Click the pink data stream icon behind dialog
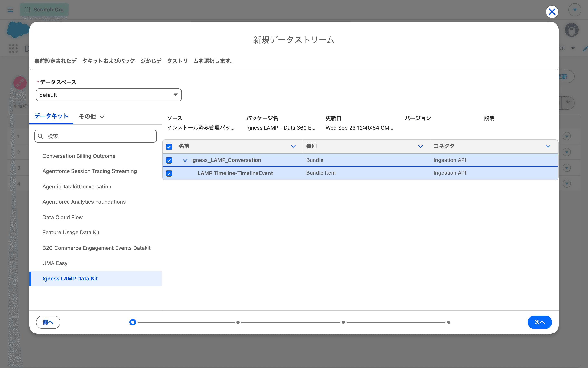 click(x=20, y=83)
